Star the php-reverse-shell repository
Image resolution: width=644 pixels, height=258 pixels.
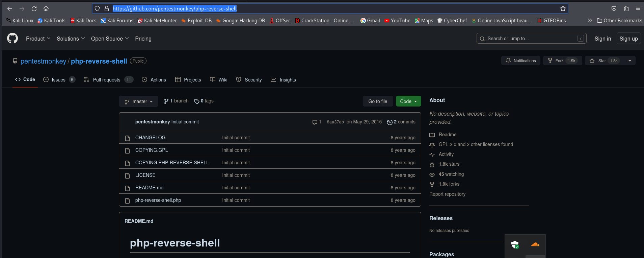(x=604, y=61)
